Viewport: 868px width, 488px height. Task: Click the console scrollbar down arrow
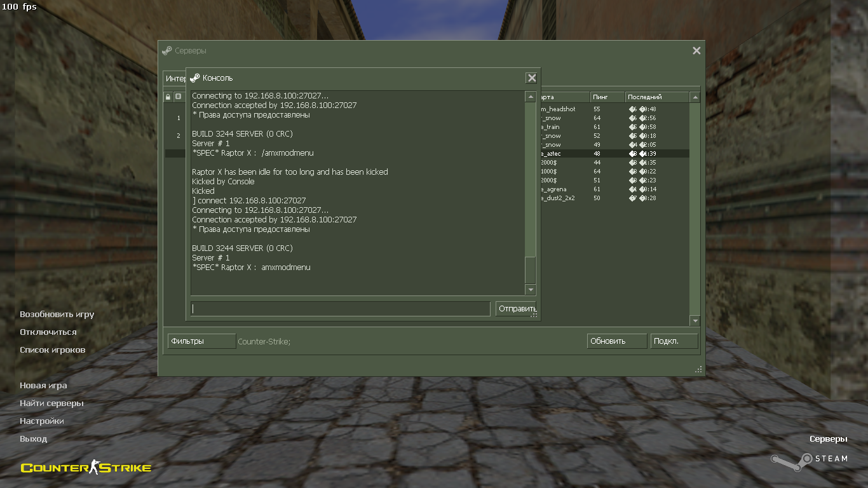click(x=531, y=290)
